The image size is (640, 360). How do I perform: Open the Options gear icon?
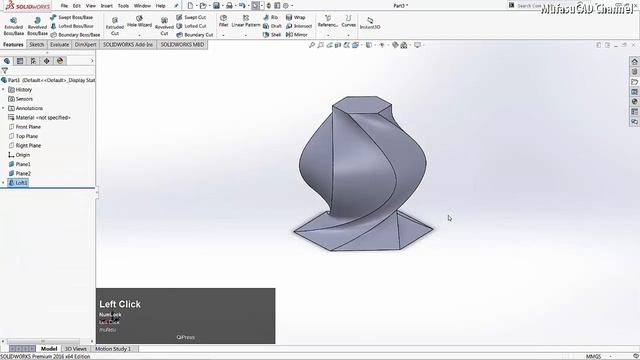pos(286,6)
